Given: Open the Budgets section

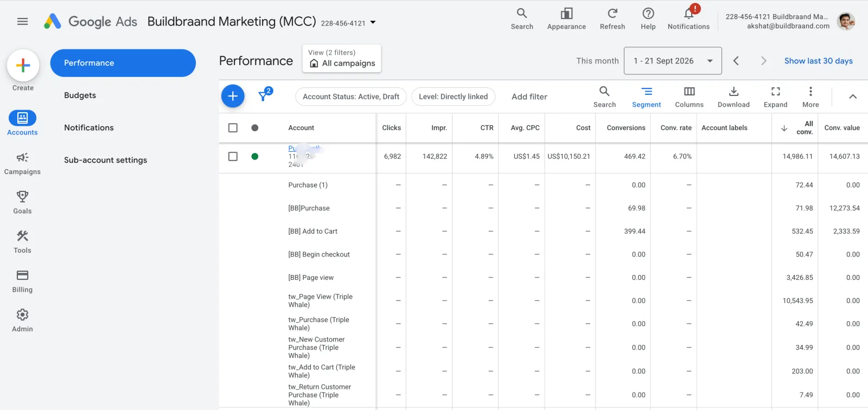Looking at the screenshot, I should 80,95.
